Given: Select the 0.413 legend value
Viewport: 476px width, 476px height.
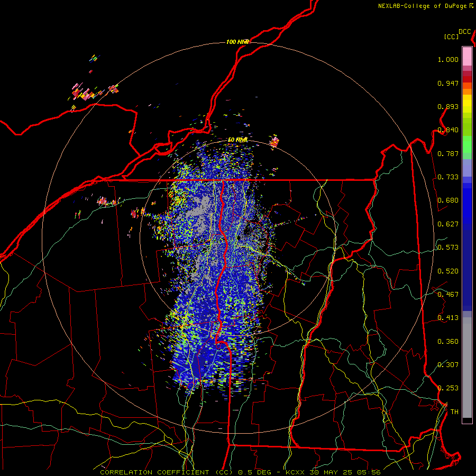Looking at the screenshot, I should pos(448,318).
